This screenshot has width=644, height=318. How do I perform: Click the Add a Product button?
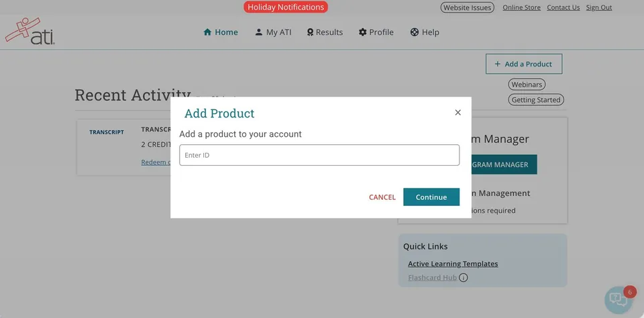click(x=524, y=64)
